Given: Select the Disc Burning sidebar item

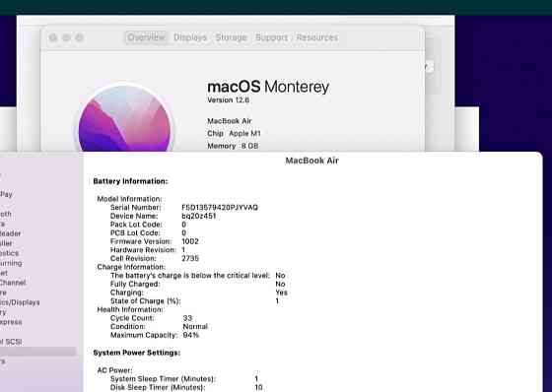Looking at the screenshot, I should (x=11, y=263).
